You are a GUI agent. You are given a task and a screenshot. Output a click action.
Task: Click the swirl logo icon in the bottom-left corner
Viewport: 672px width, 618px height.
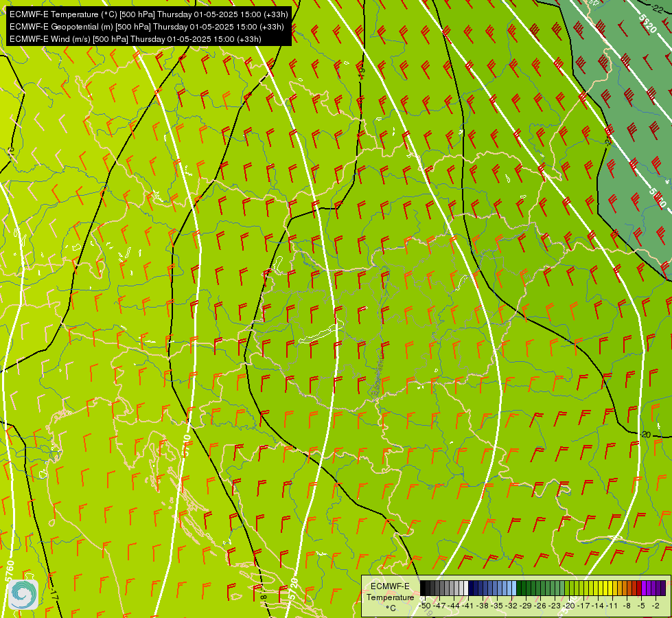click(x=23, y=595)
